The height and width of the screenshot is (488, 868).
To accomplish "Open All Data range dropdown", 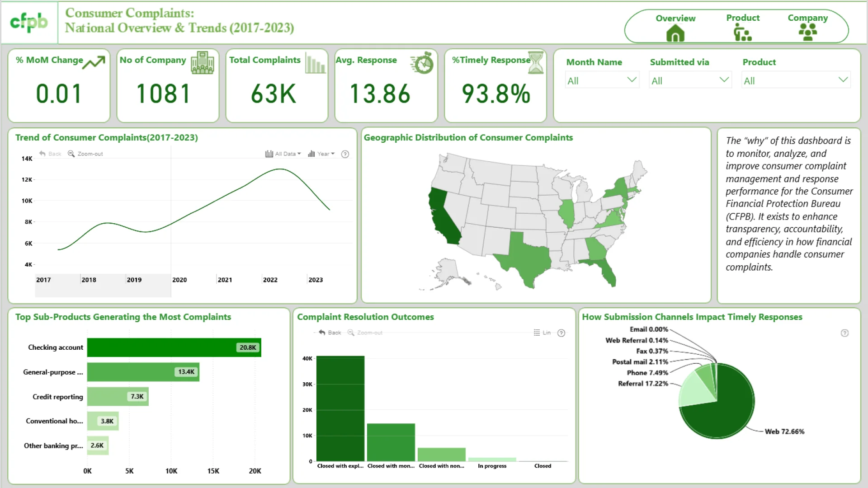I will [x=283, y=154].
